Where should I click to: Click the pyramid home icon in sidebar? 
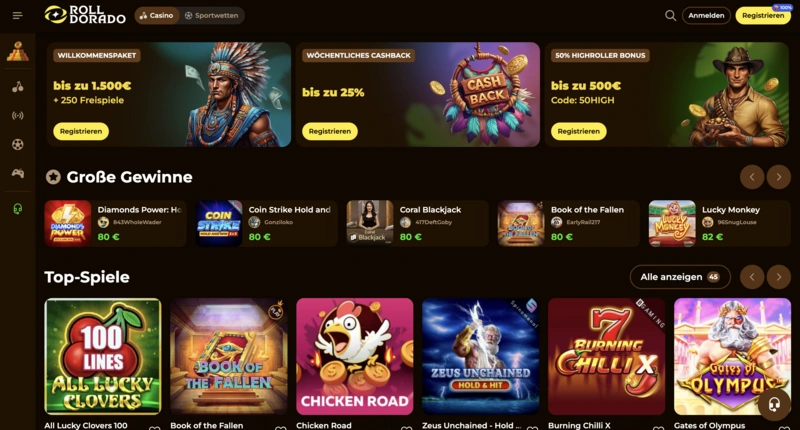tap(17, 52)
